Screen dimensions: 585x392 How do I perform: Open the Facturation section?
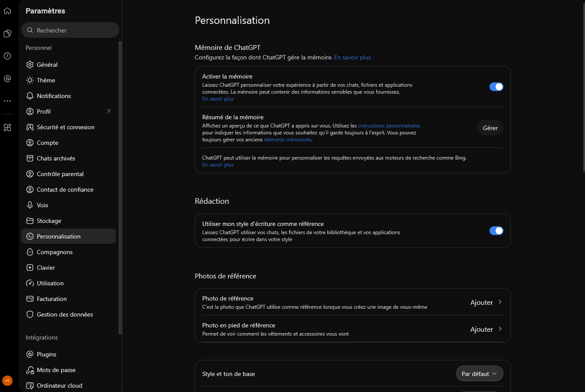pos(69,299)
